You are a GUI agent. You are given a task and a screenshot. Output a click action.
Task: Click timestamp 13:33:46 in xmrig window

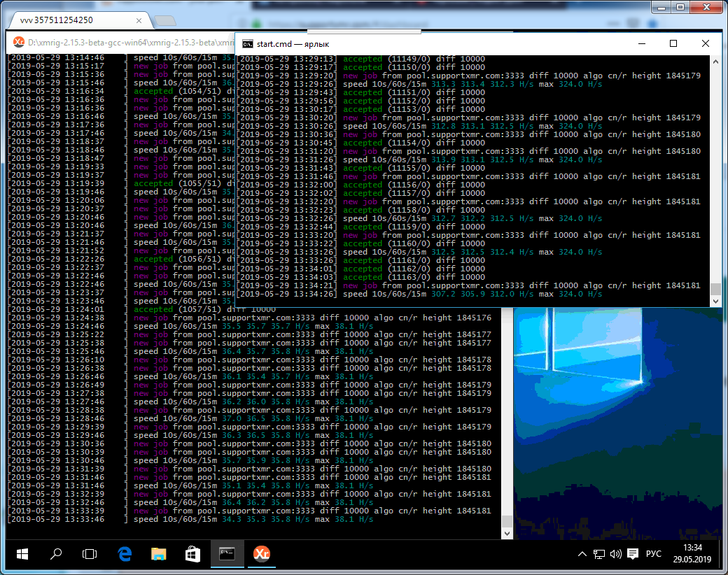[x=56, y=519]
